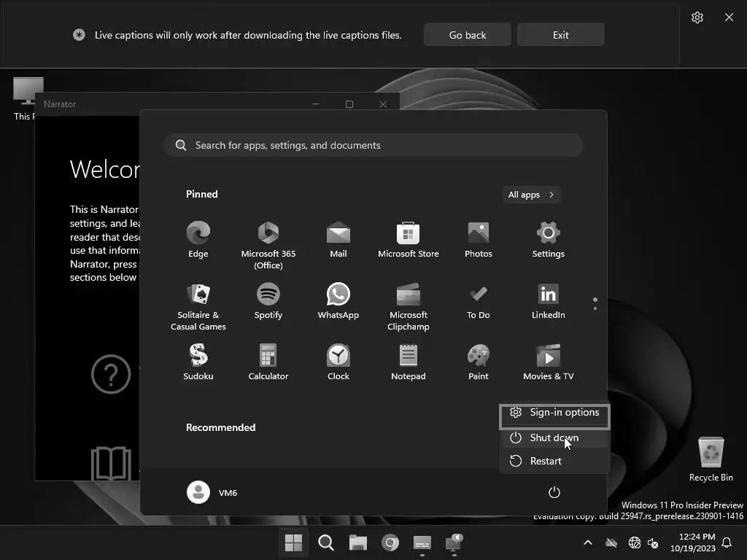Expand hidden system tray icons chevron
Screen dimensions: 747x560
(x=588, y=542)
